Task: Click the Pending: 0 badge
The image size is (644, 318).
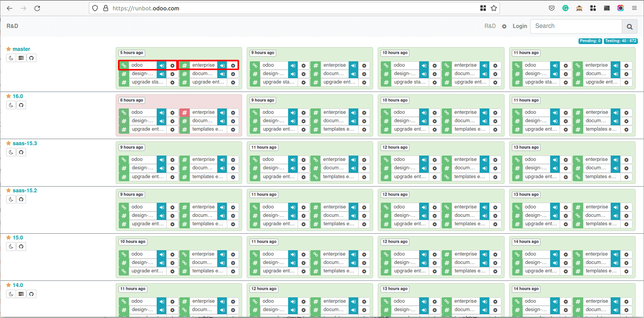Action: tap(590, 41)
